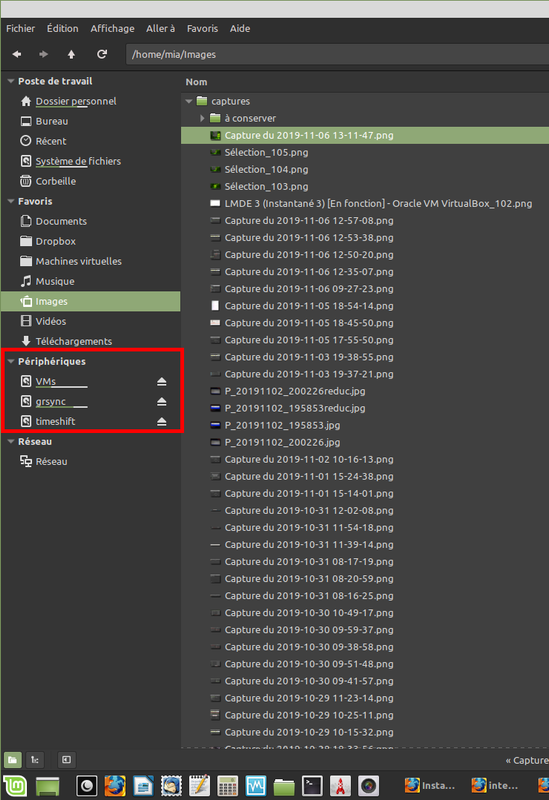The height and width of the screenshot is (800, 549).
Task: Go up to the parent folder
Action: [x=71, y=54]
